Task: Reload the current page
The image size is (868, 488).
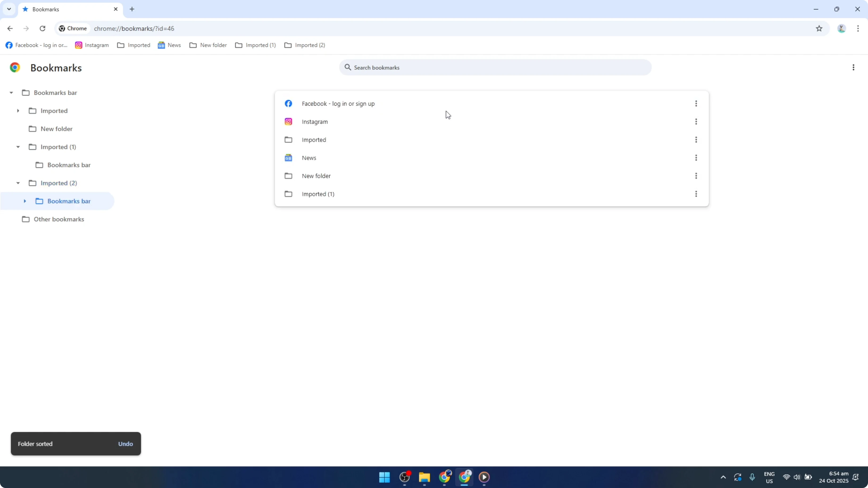Action: pyautogui.click(x=42, y=28)
